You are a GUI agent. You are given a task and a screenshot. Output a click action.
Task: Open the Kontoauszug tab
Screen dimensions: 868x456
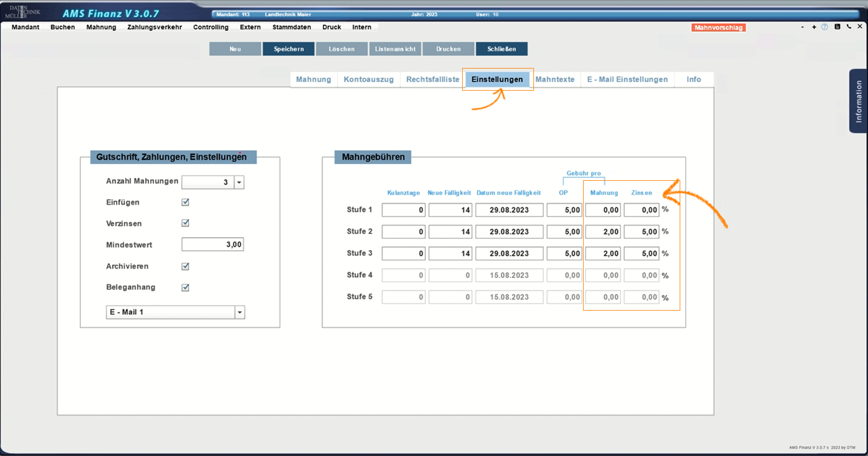click(x=368, y=80)
